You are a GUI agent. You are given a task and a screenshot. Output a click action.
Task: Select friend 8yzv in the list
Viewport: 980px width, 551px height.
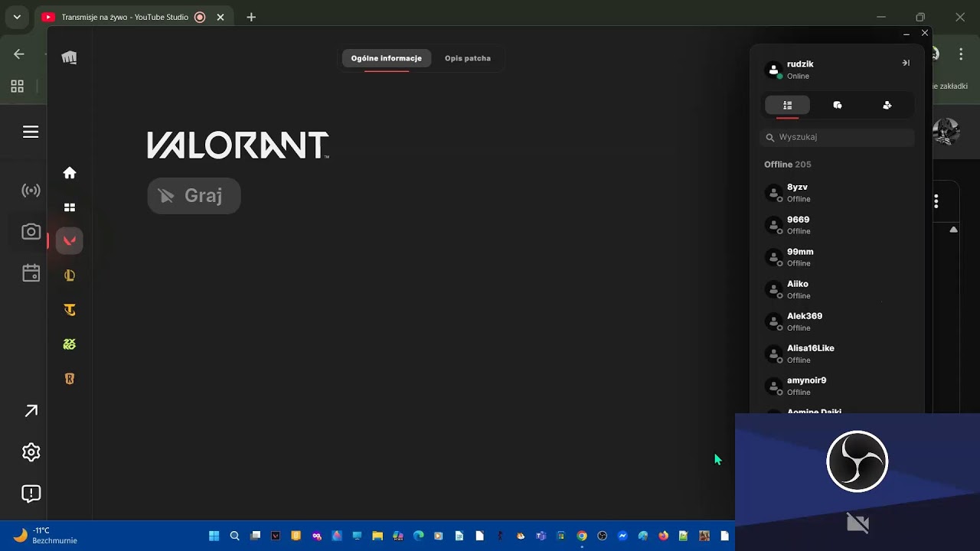click(x=837, y=193)
